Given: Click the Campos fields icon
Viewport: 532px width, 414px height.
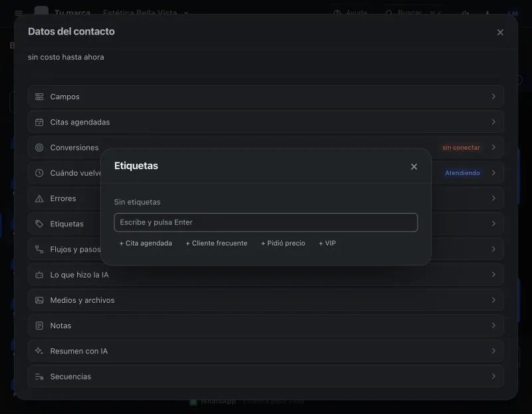Looking at the screenshot, I should click(x=39, y=97).
